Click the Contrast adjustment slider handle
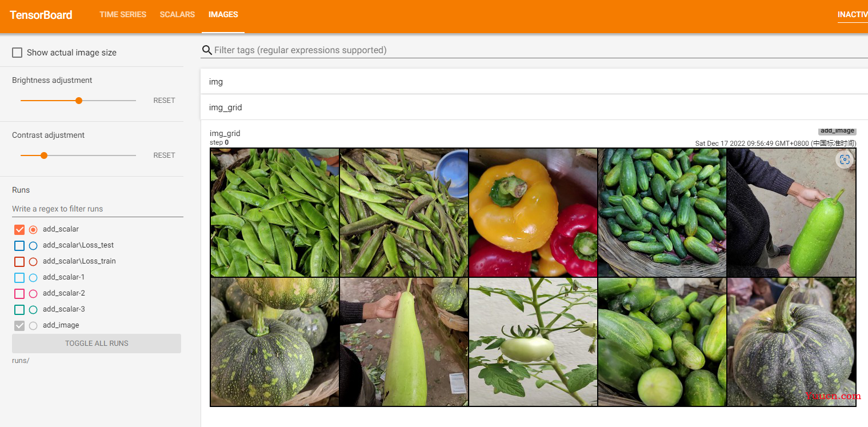Image resolution: width=868 pixels, height=427 pixels. [44, 155]
